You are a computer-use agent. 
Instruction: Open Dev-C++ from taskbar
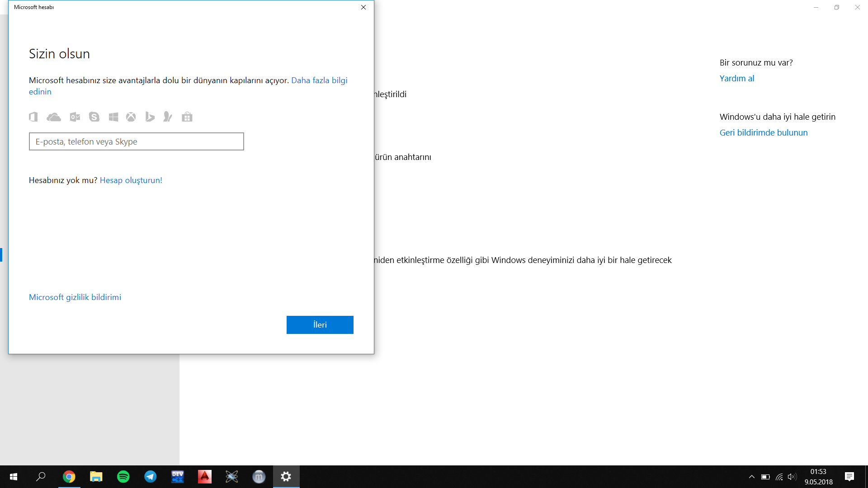(178, 477)
